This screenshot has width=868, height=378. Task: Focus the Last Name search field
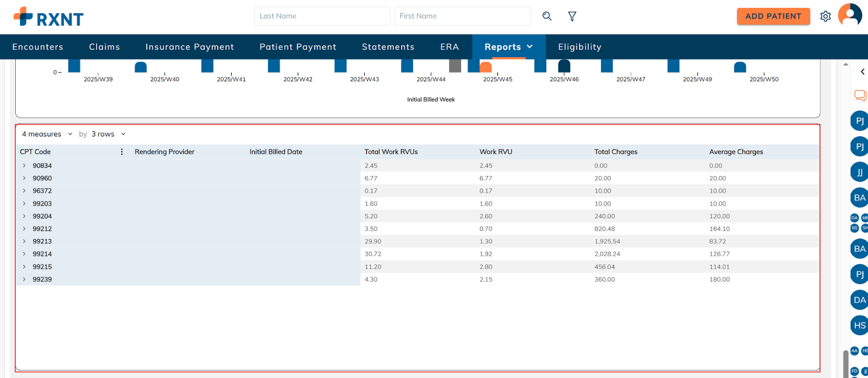tap(322, 16)
